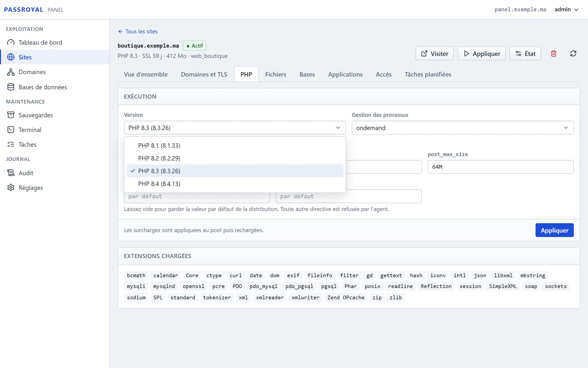Switch to Vue d'ensemble tab
This screenshot has height=368, width=588.
[146, 74]
